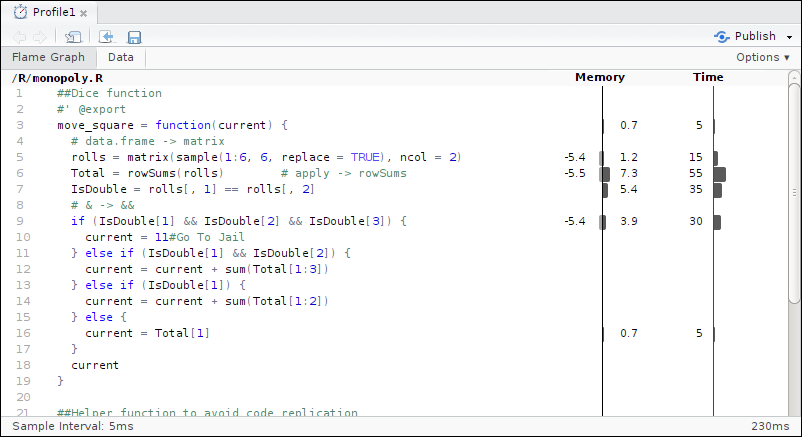802x437 pixels.
Task: Click the scrollbar down arrow
Action: [795, 408]
